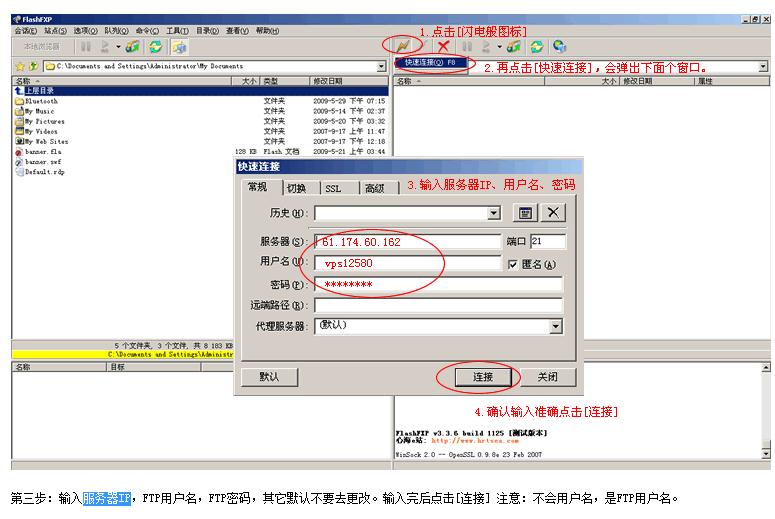Image resolution: width=775 pixels, height=519 pixels.
Task: Click the pause icon in right toolbar
Action: pos(467,47)
